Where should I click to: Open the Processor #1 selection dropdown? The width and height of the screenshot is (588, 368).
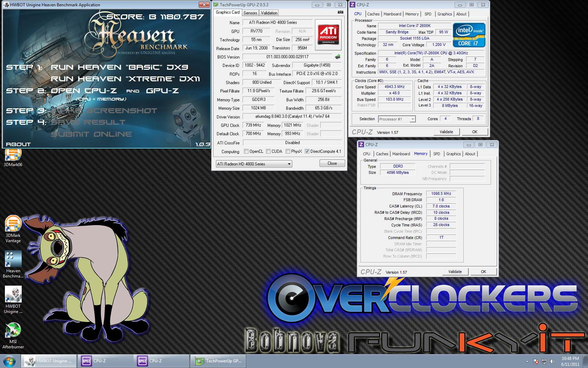(x=397, y=119)
